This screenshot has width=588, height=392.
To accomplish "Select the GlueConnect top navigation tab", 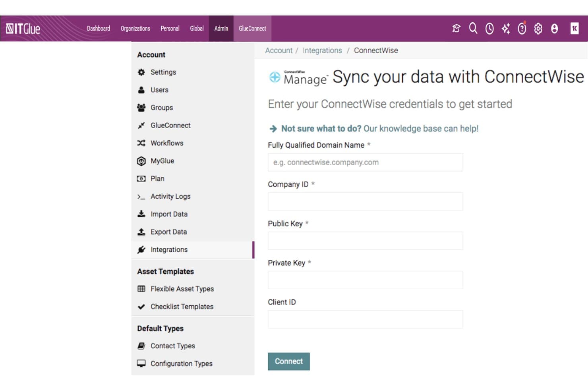I will point(252,29).
